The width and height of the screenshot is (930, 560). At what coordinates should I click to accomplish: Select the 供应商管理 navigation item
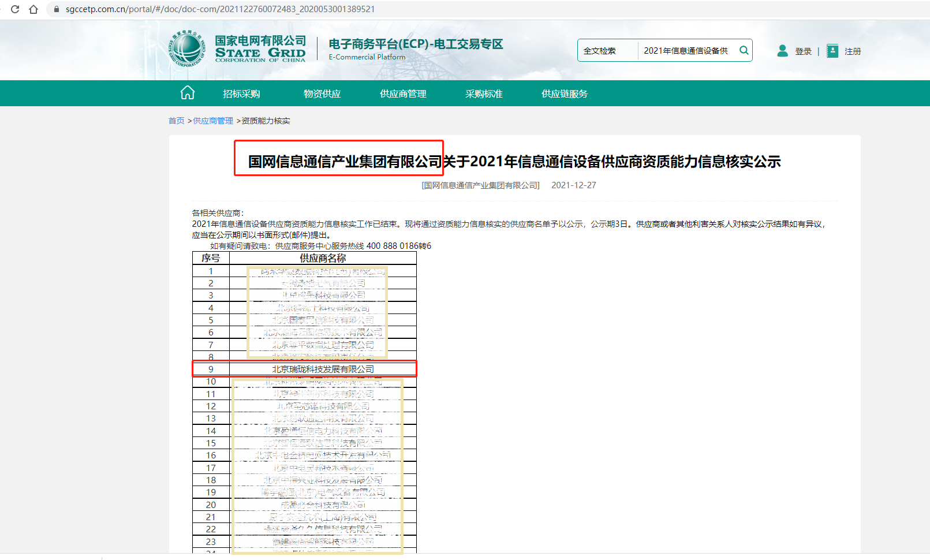pyautogui.click(x=403, y=94)
